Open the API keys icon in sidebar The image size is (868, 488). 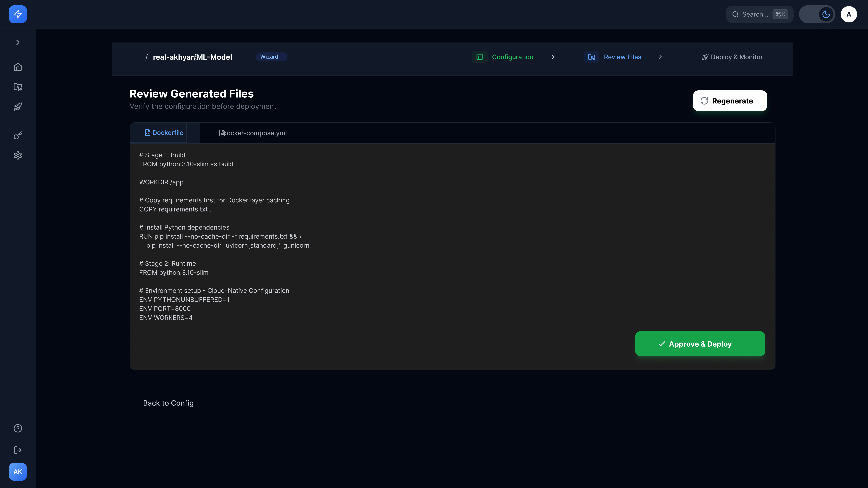pyautogui.click(x=17, y=135)
